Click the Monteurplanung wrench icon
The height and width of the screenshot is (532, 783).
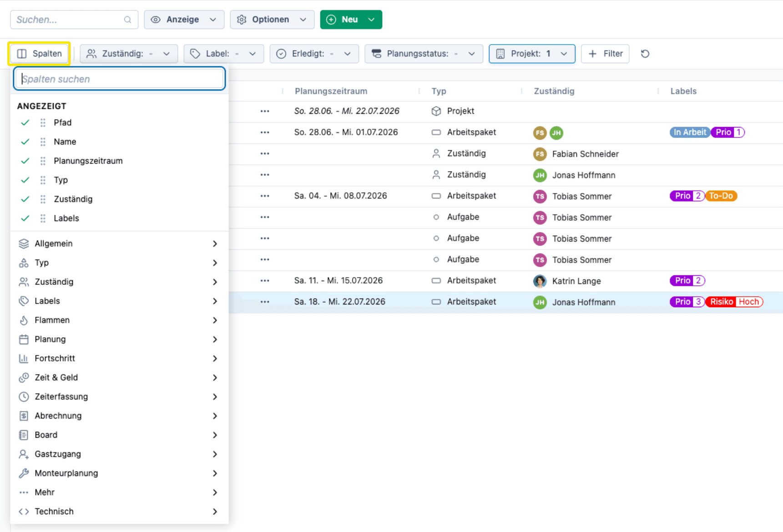tap(24, 473)
